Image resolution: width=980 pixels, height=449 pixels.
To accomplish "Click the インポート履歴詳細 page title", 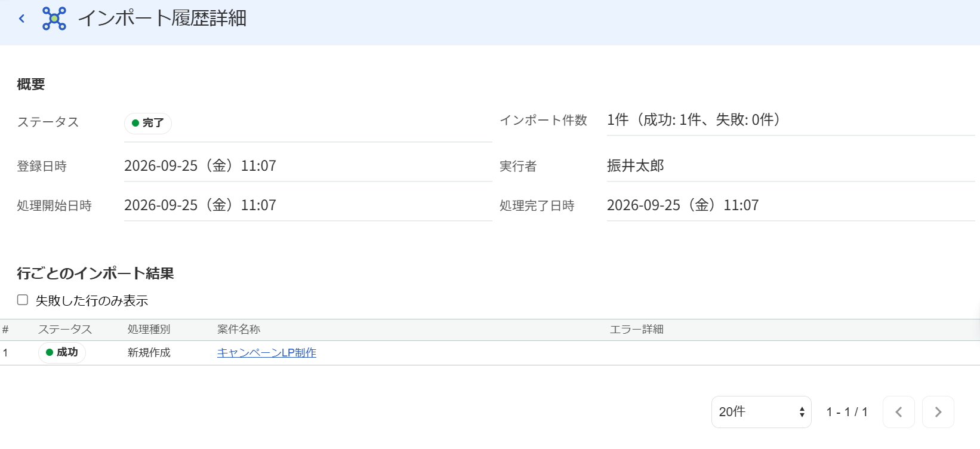I will pos(162,19).
